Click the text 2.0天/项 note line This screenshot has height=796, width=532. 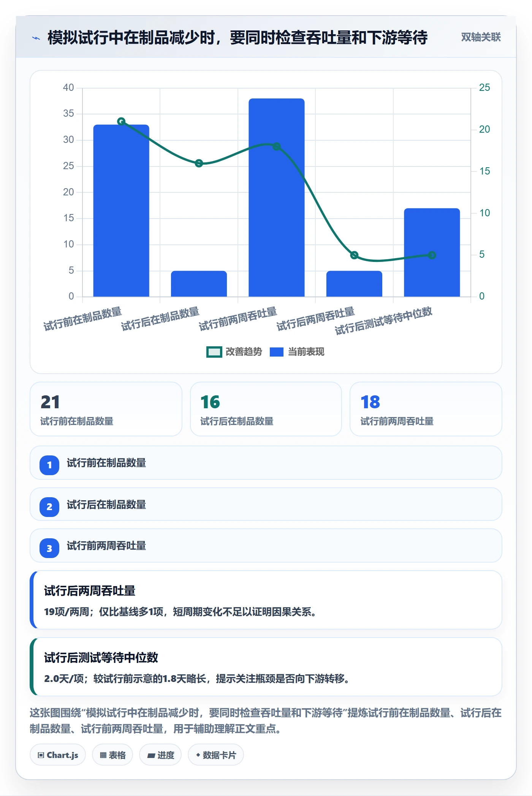pos(197,679)
